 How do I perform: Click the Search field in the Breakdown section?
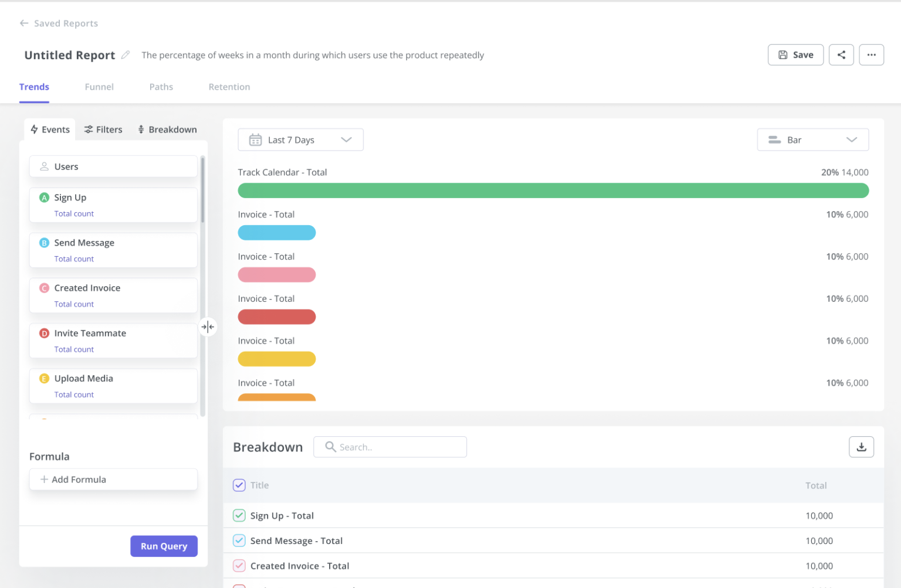click(390, 447)
